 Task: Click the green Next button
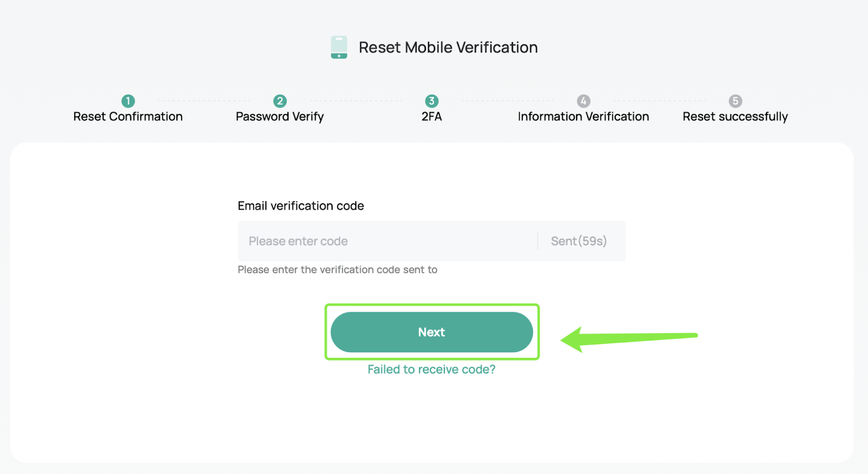[x=432, y=332]
